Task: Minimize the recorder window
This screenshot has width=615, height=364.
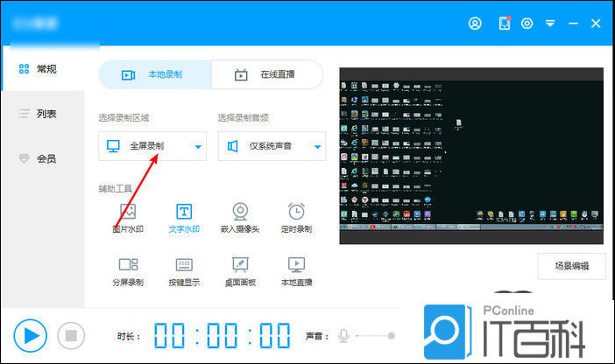Action: tap(573, 24)
